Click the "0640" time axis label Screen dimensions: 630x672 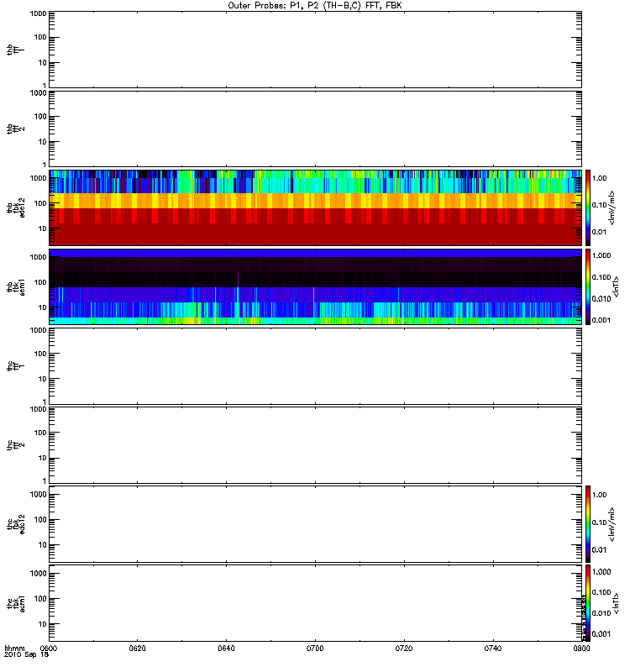226,648
